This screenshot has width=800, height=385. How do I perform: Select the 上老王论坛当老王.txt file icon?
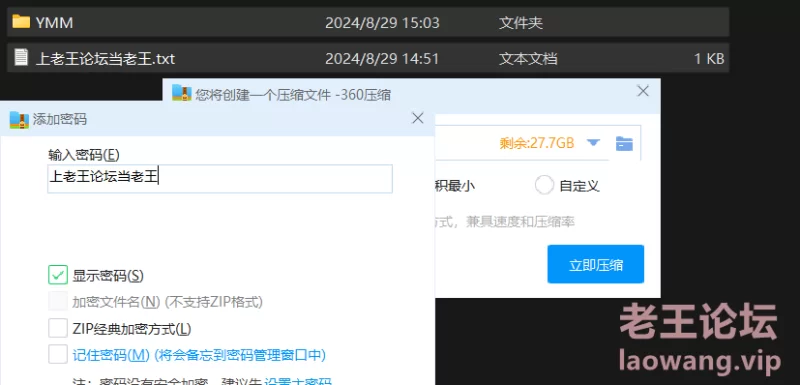(21, 57)
